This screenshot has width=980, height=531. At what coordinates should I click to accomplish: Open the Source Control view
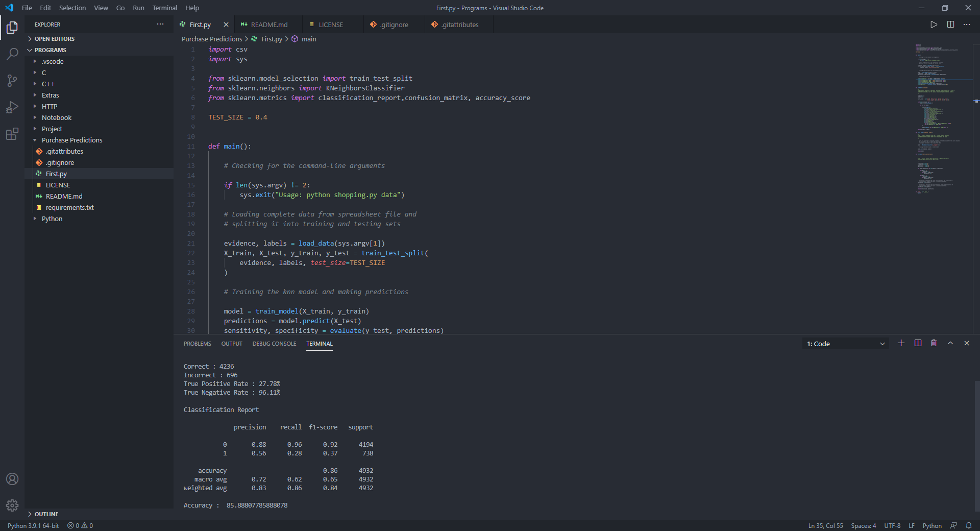pyautogui.click(x=12, y=81)
